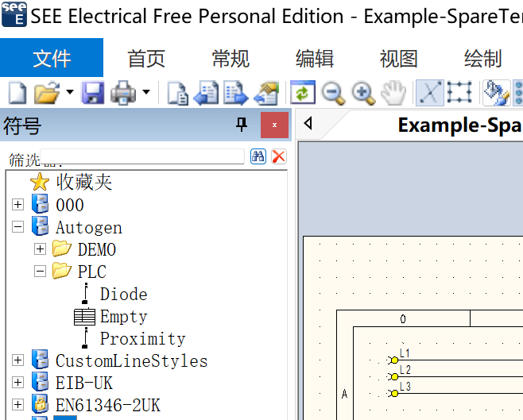
Task: Print using the printer icon
Action: (123, 93)
